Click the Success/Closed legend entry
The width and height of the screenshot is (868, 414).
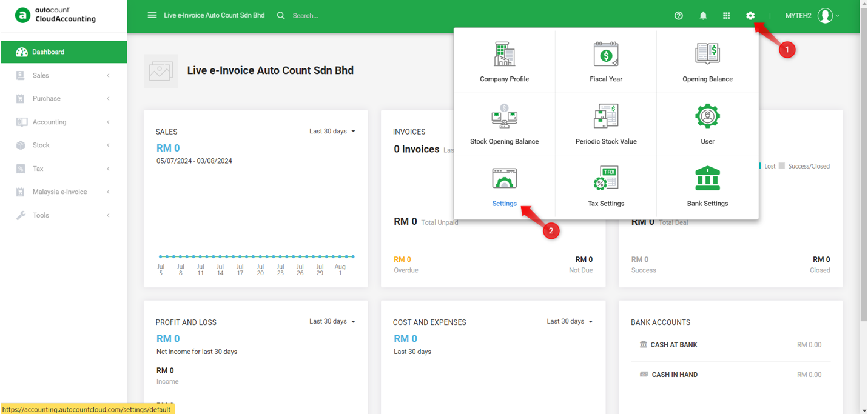[x=804, y=166]
